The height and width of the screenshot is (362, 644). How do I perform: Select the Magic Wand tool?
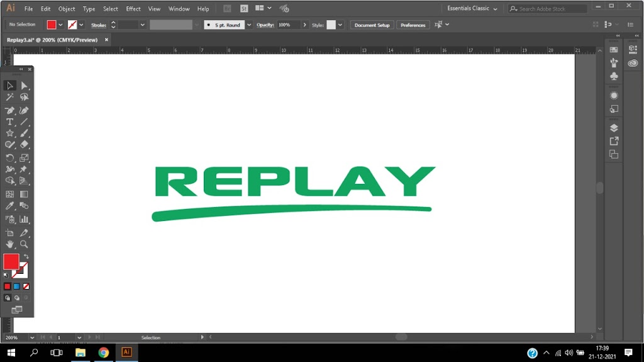[9, 97]
